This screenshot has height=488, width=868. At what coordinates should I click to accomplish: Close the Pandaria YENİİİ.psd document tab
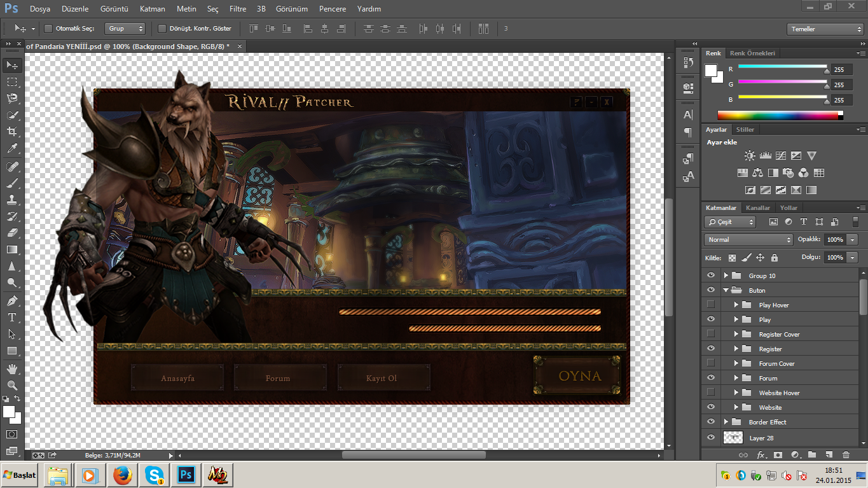click(x=239, y=46)
